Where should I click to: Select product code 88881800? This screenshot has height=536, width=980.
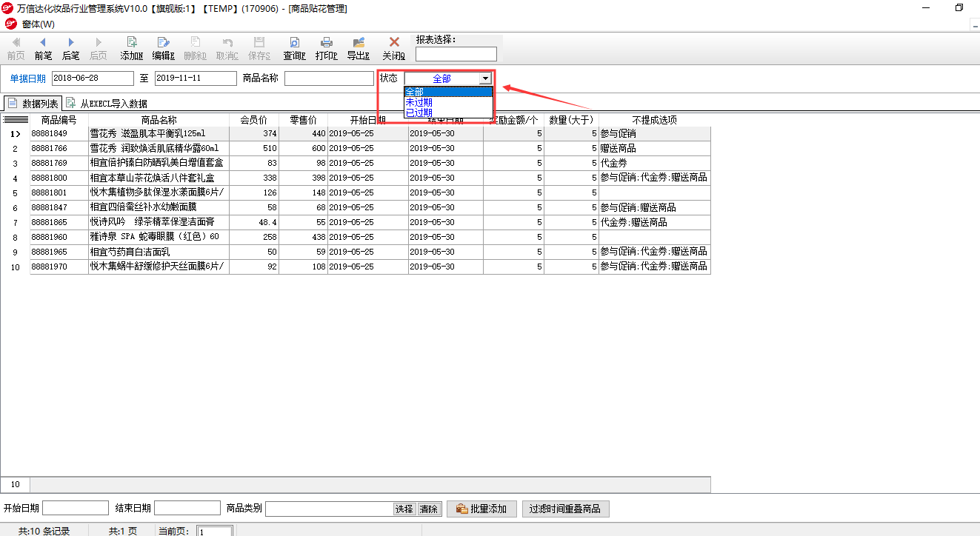tap(59, 178)
